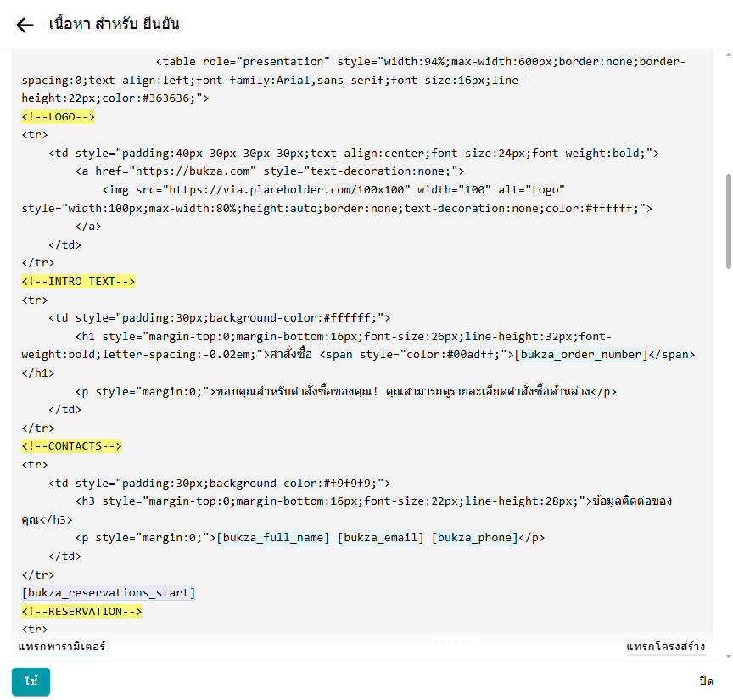Click the vertical scrollbar thumb
The image size is (733, 700).
[728, 221]
